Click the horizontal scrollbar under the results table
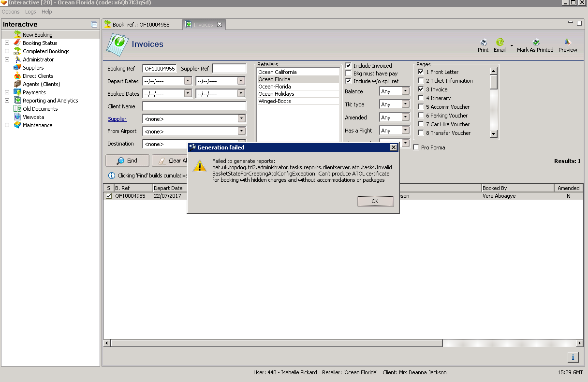588x382 pixels. tap(277, 343)
